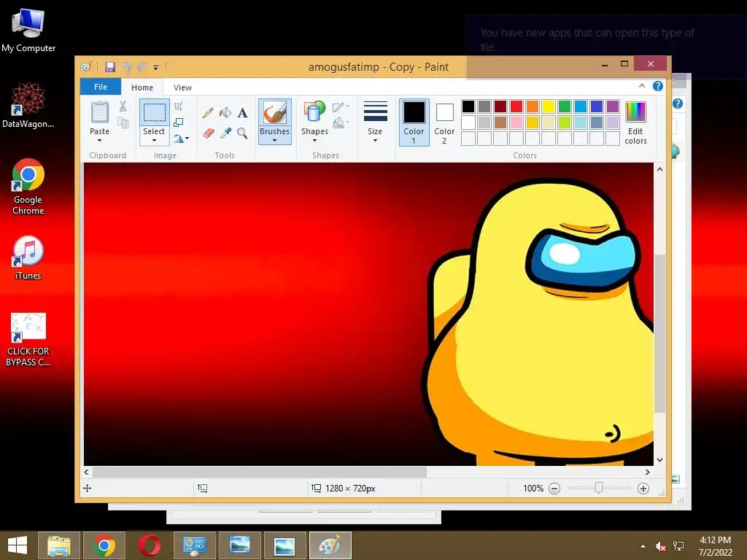Open the File menu tab
Screen dimensions: 747x560
click(x=101, y=87)
